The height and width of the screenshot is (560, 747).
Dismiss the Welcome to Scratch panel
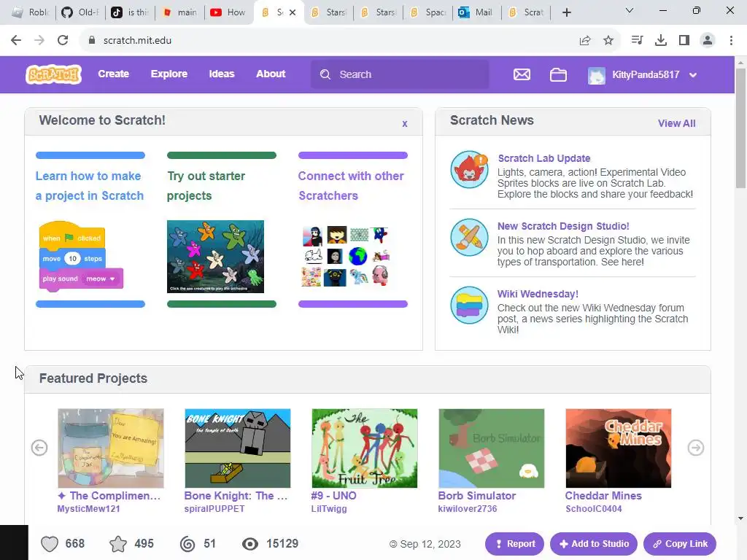404,124
